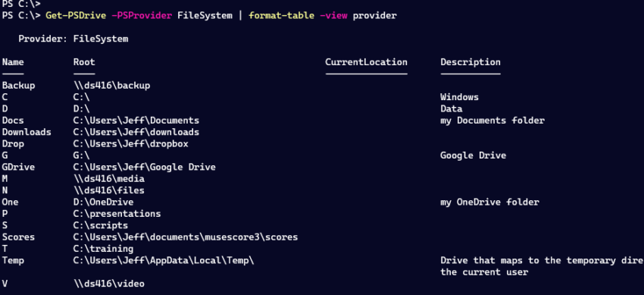644x295 pixels.
Task: Click the Description column header
Action: click(470, 62)
